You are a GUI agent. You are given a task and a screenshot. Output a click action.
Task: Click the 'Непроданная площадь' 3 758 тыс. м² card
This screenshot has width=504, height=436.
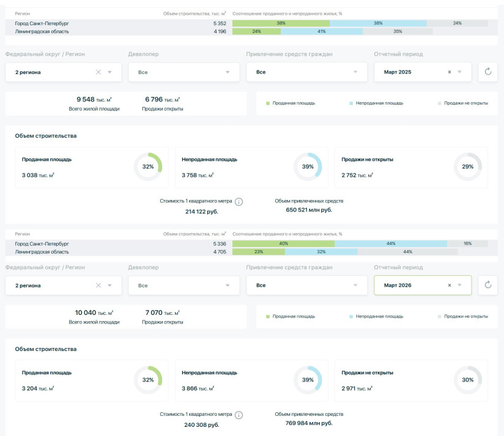coord(251,167)
